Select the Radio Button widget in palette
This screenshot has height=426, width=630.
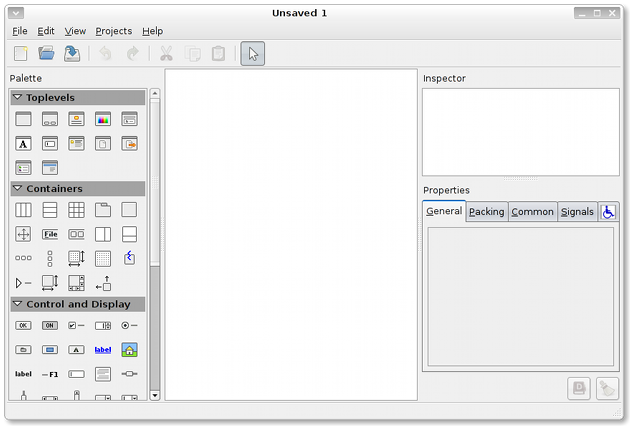pyautogui.click(x=129, y=326)
